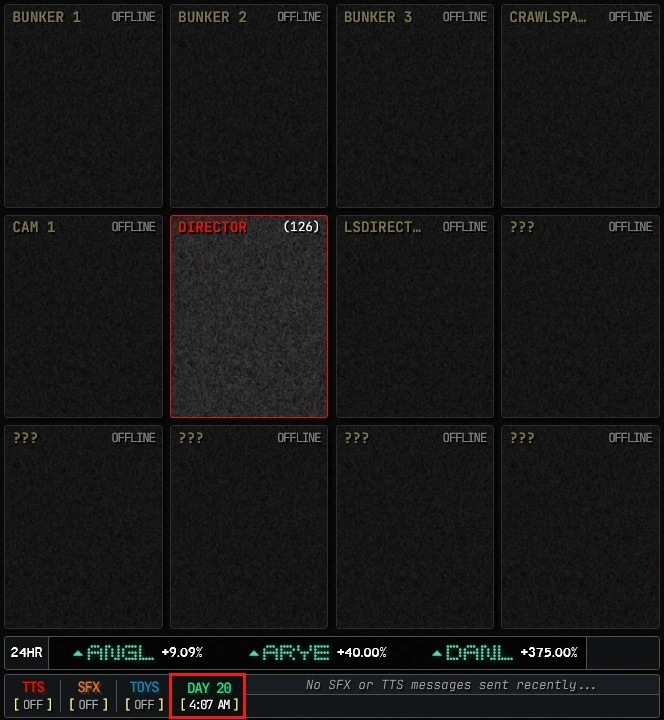Screen dimensions: 664x720
Task: Select the Cam 1 feed tile
Action: point(83,316)
